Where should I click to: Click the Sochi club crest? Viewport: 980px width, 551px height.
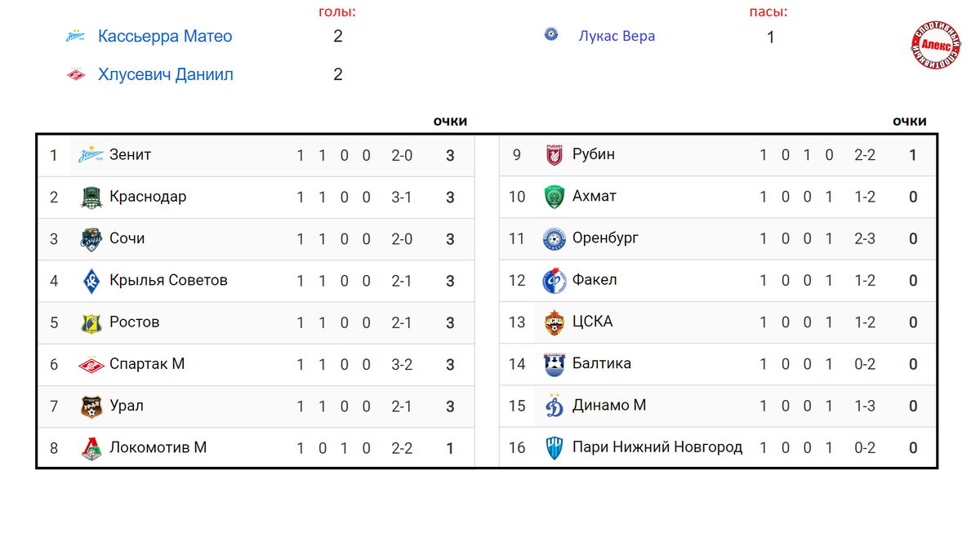click(91, 239)
